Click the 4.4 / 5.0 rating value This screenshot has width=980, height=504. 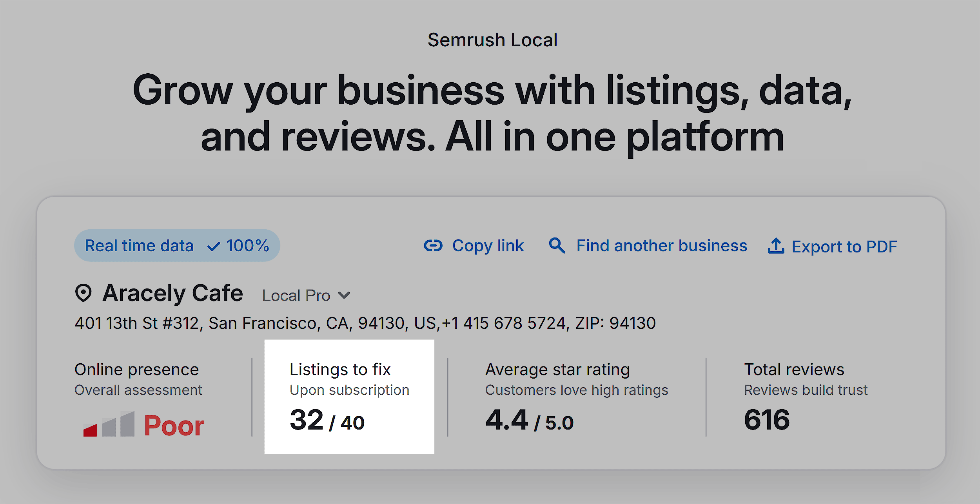click(529, 420)
